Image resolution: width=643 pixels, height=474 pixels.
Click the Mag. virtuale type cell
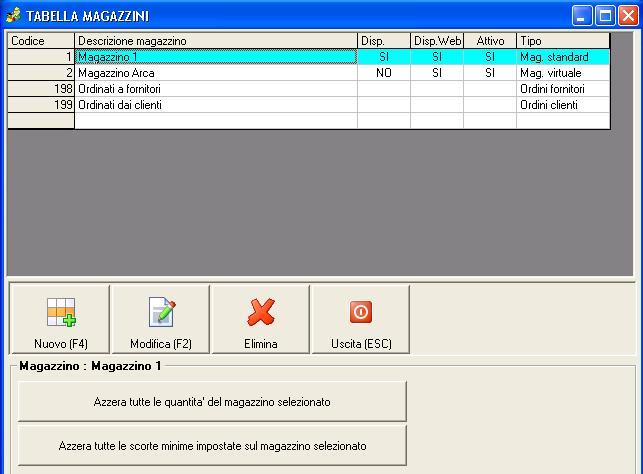563,73
